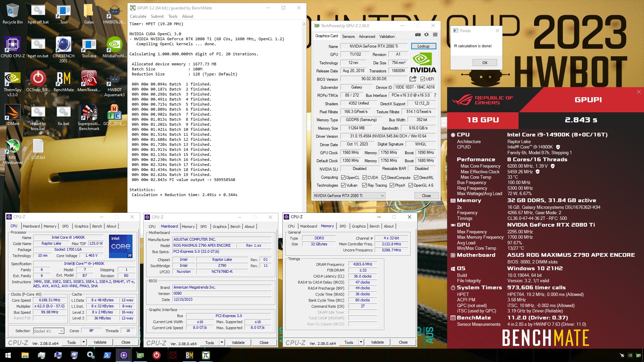644x362 pixels.
Task: Open GPU-Z hamburger menu icon
Action: coord(435,35)
